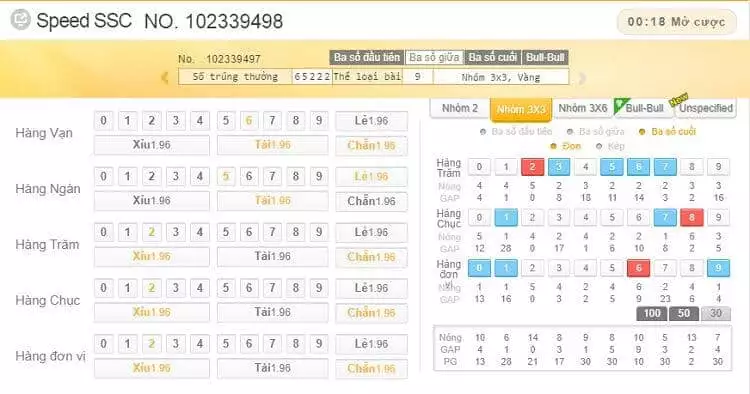
Task: Select red number 8 in chart Hàng Chục
Action: [x=692, y=218]
